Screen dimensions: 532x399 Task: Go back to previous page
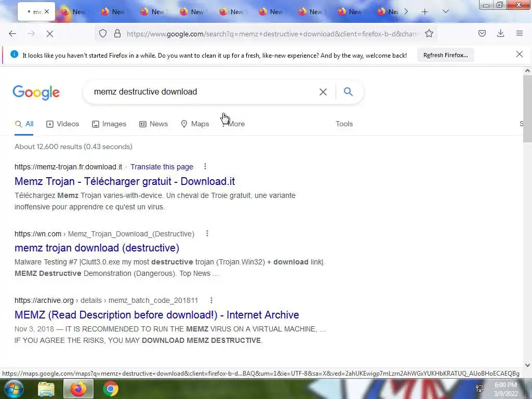(x=12, y=34)
